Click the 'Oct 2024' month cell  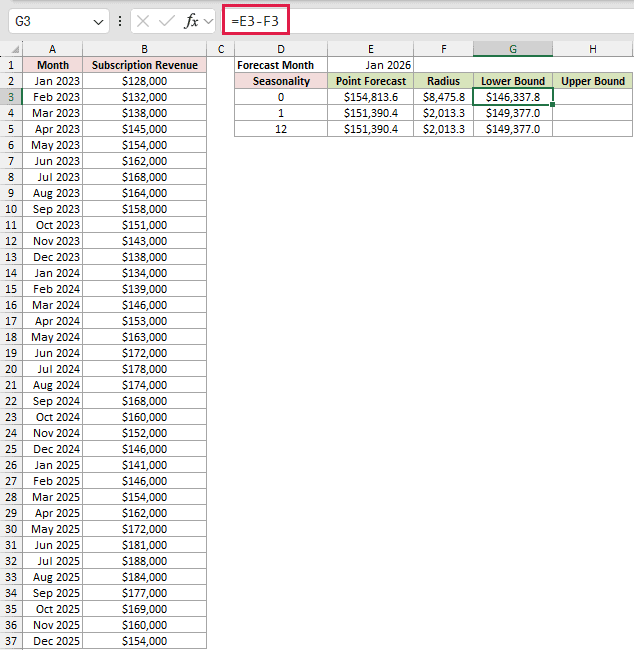point(53,417)
